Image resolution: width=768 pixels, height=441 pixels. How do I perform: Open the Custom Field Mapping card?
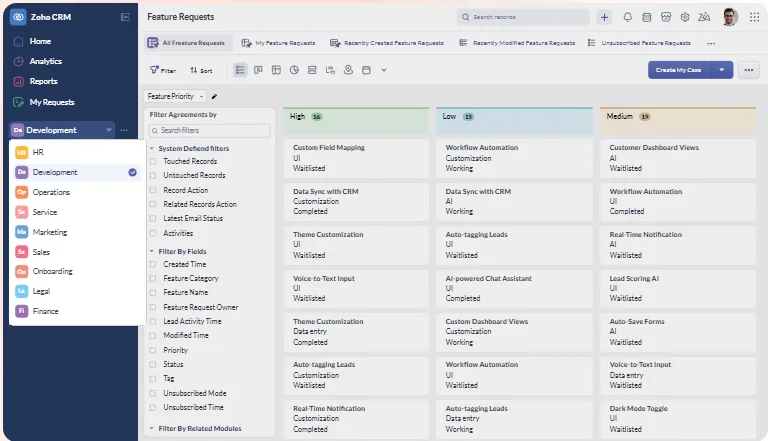[356, 158]
